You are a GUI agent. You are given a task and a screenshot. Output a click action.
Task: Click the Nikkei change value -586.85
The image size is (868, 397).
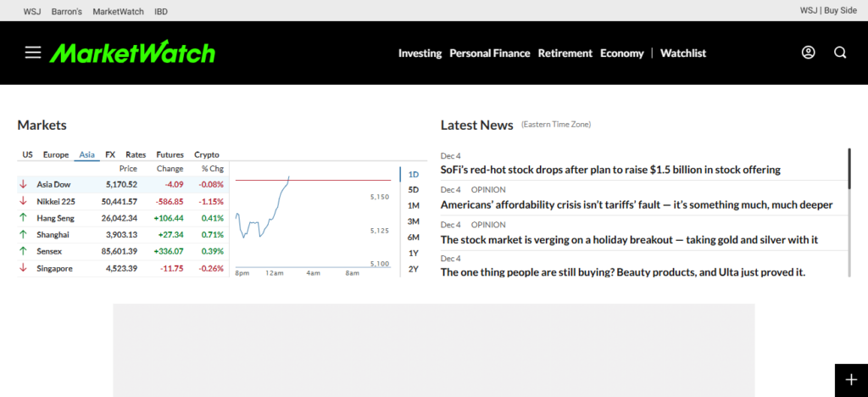click(x=170, y=201)
